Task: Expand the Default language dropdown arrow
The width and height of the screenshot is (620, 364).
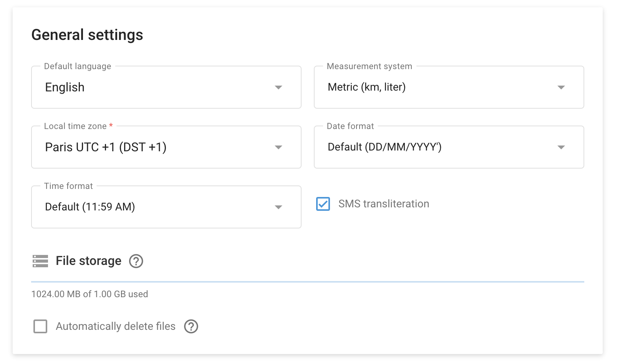Action: pyautogui.click(x=279, y=88)
